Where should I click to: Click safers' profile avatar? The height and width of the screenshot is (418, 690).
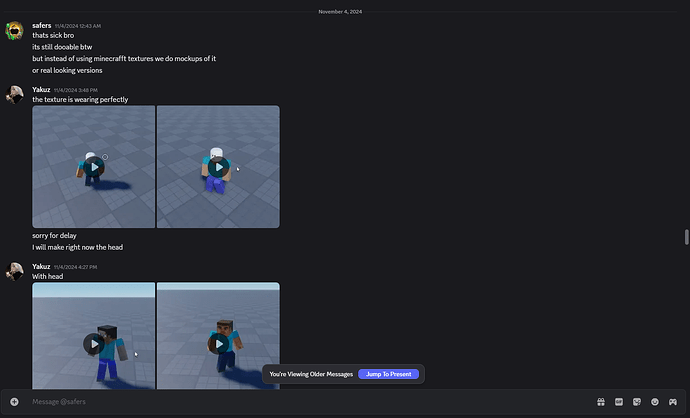(x=15, y=30)
